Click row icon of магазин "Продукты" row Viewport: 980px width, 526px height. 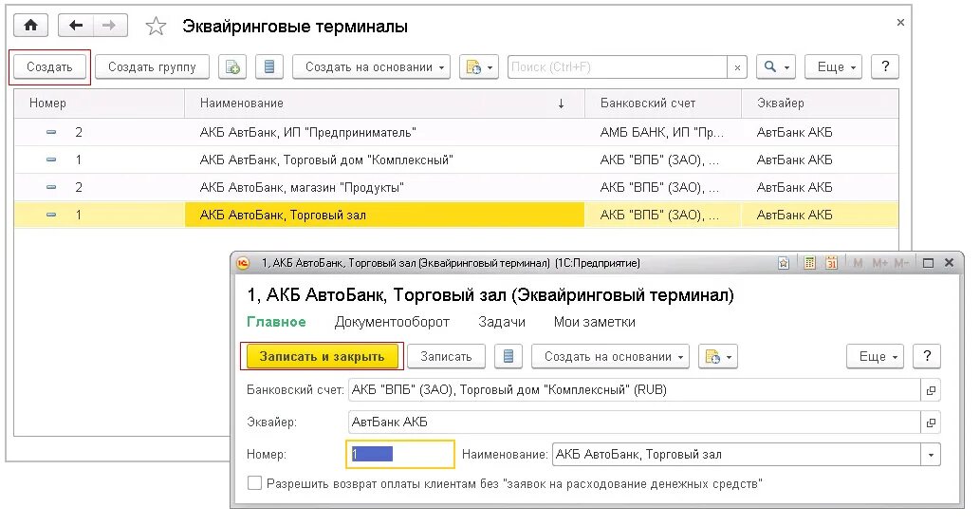51,188
